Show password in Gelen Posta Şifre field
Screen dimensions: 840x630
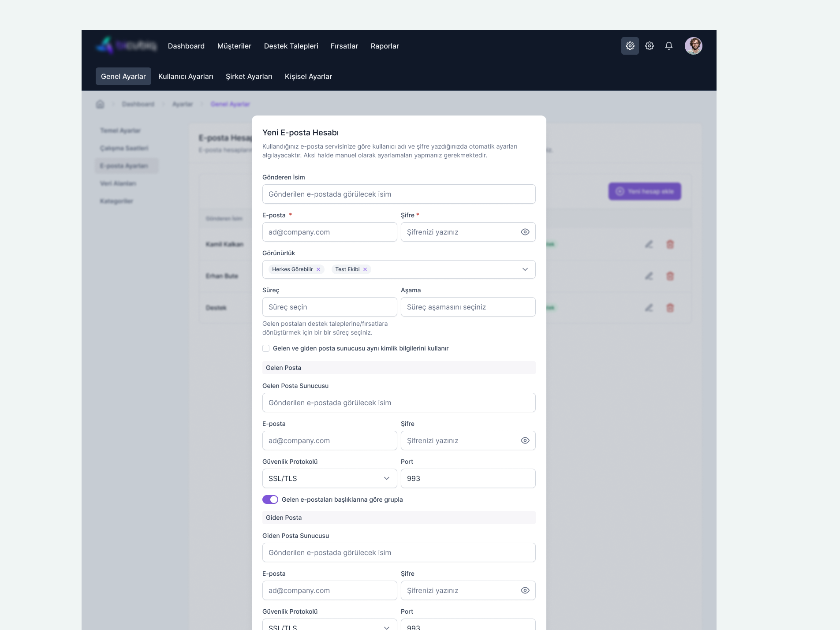[x=525, y=440]
